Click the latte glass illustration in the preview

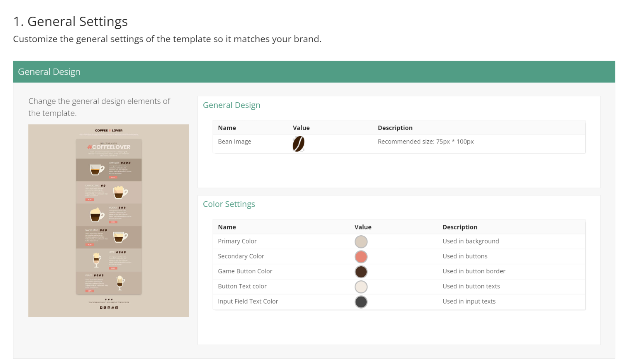point(97,260)
